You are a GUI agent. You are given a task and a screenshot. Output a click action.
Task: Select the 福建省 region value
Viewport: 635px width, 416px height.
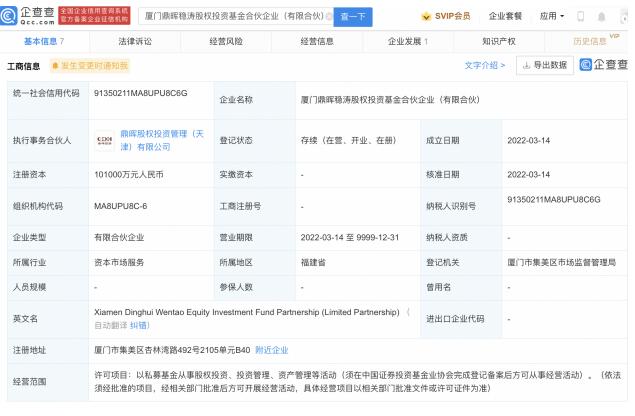313,262
